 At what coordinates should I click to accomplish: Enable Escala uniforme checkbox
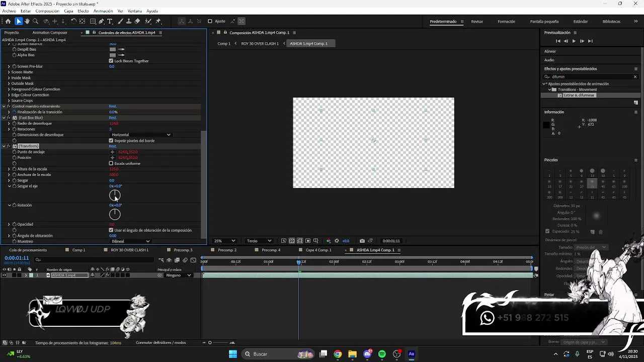(x=111, y=163)
